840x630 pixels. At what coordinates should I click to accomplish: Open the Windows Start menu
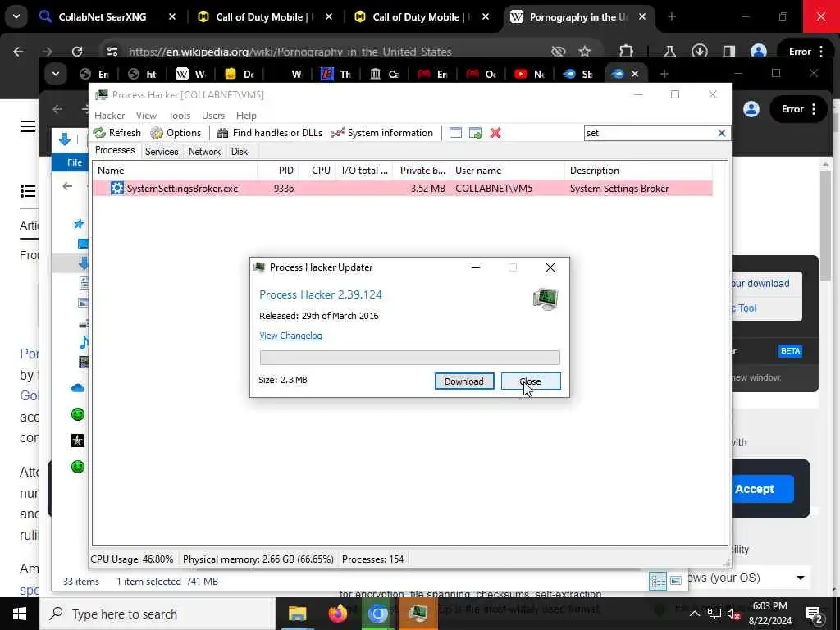click(x=20, y=614)
